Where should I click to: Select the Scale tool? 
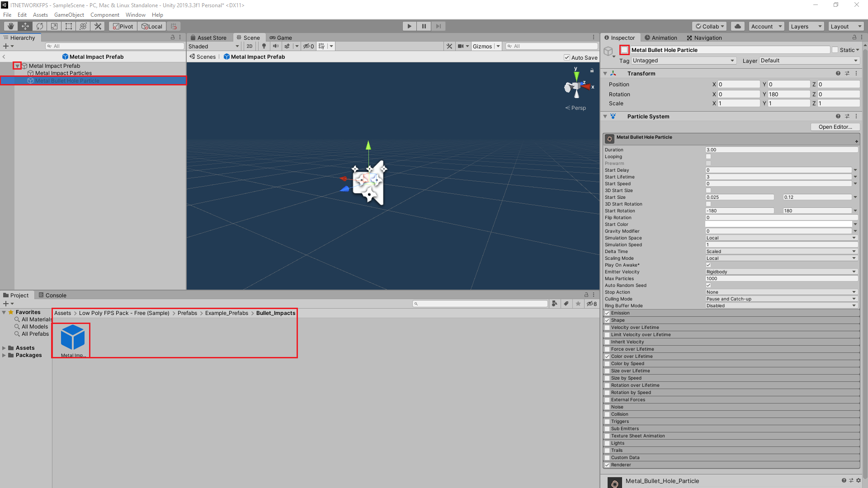click(x=54, y=26)
